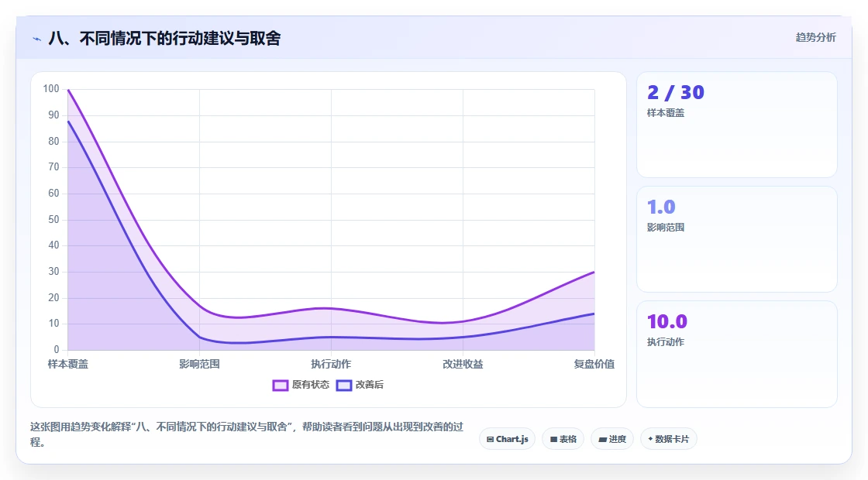Click the 数据卡片 tag pill

tap(669, 439)
